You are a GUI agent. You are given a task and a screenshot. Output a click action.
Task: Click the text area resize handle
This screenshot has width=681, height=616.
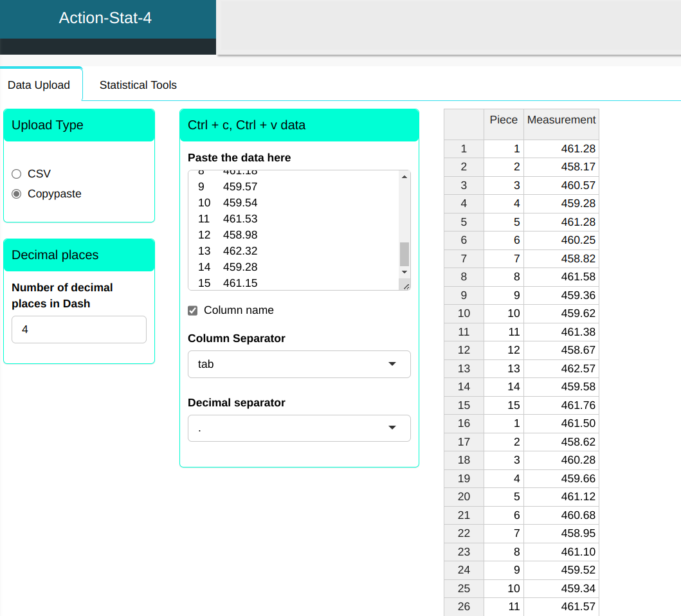click(405, 285)
